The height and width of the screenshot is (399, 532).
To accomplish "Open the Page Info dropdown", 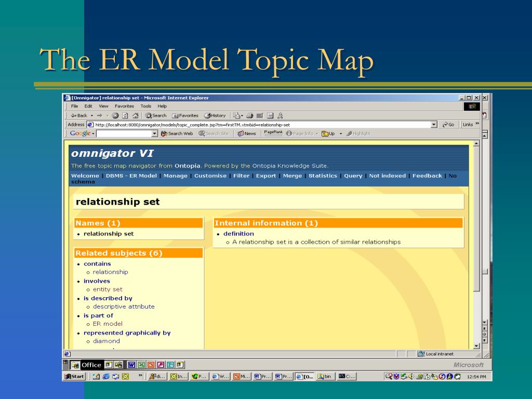I will coord(317,134).
